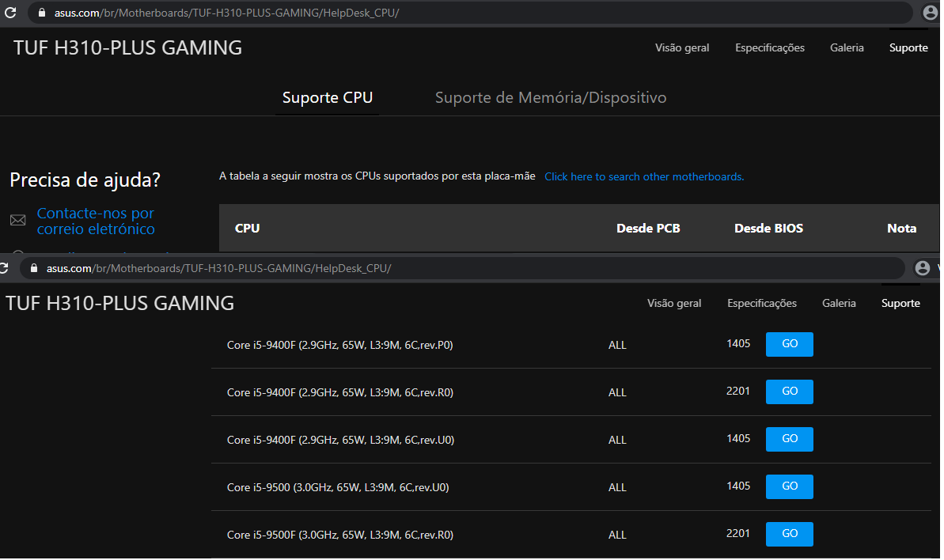Viewport: 944px width, 560px height.
Task: Open Especificações in the lower page header
Action: click(x=762, y=303)
